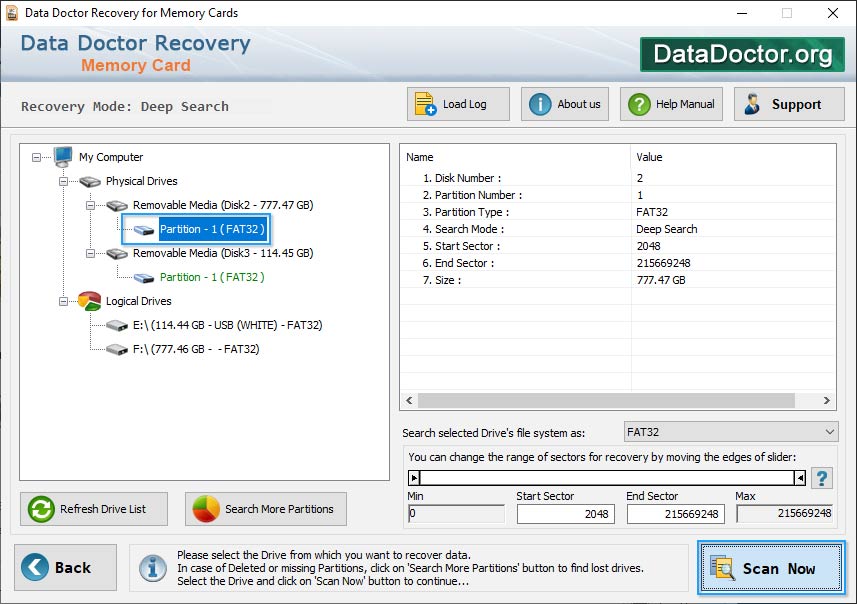Image resolution: width=857 pixels, height=604 pixels.
Task: Start scan with Scan Now
Action: pos(771,568)
